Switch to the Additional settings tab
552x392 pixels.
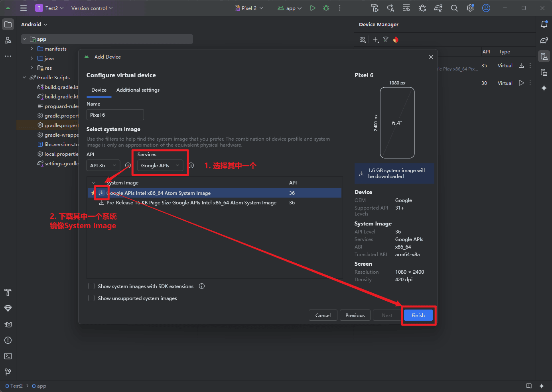(x=138, y=90)
